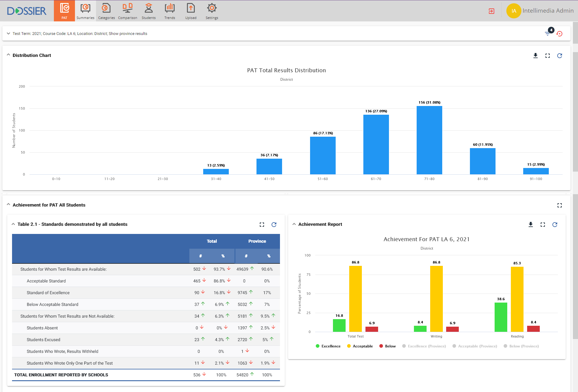
Task: Refresh Table 2.1 standards table
Action: point(274,225)
